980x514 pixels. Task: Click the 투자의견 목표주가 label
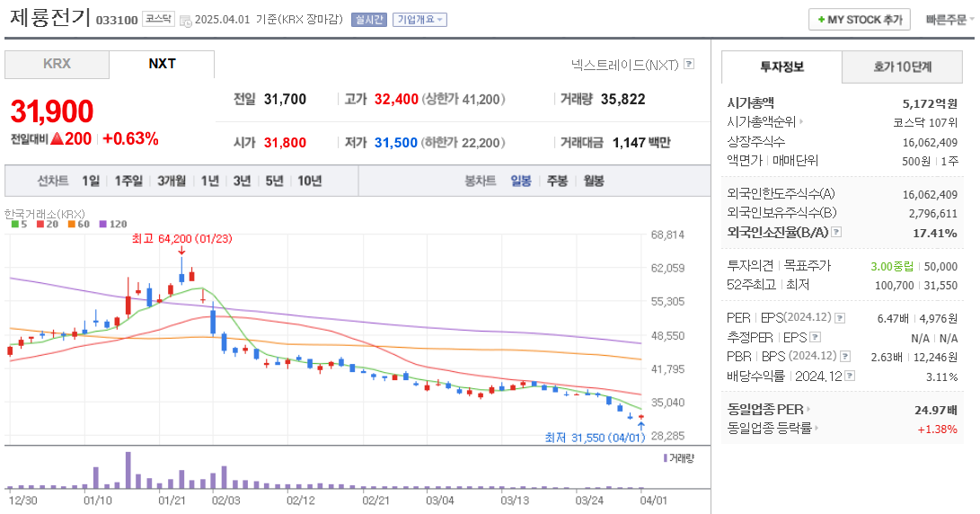tap(779, 266)
